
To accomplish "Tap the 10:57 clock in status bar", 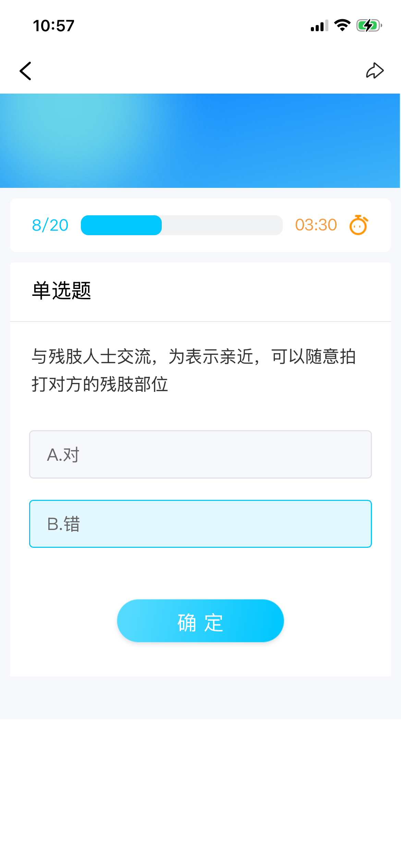I will point(54,26).
